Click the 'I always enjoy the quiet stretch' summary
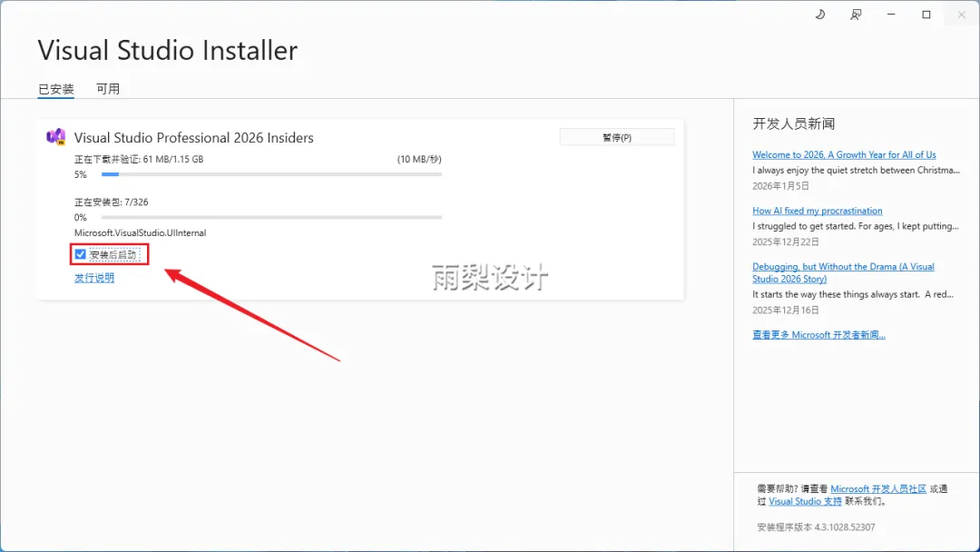980x552 pixels. click(x=857, y=170)
